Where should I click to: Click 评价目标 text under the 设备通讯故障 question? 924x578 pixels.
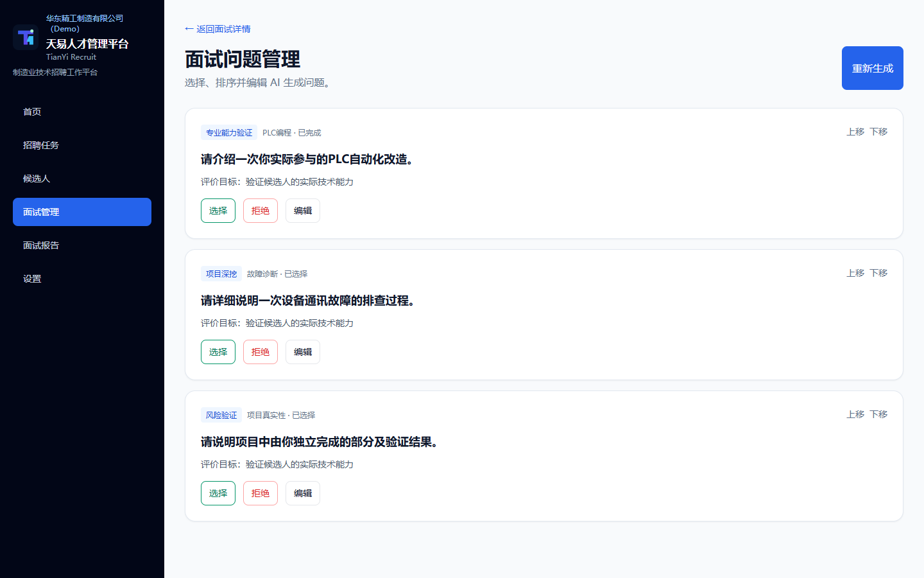[x=277, y=323]
